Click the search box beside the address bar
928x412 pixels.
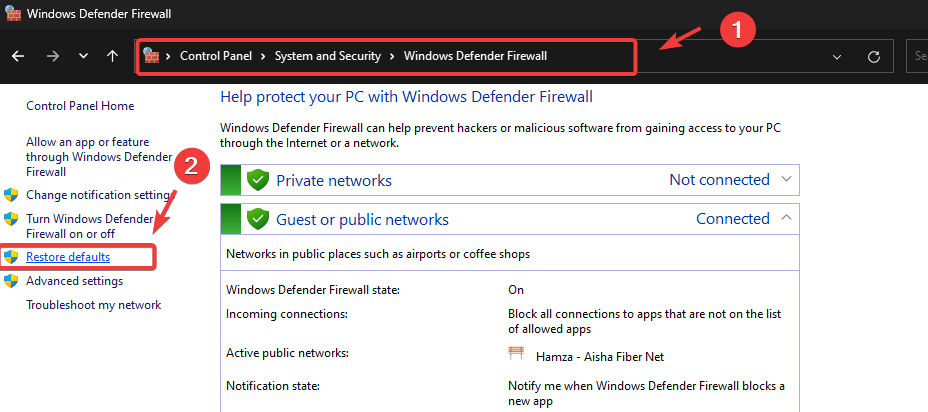click(x=918, y=56)
